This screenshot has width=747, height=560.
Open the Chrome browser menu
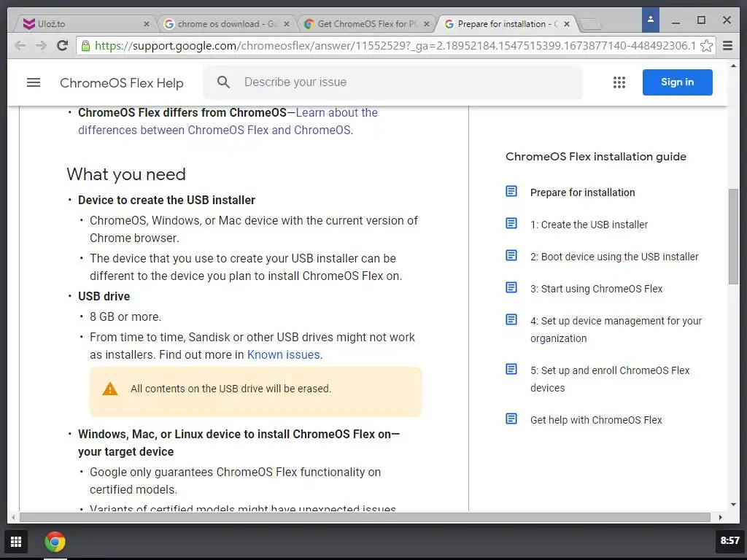tap(727, 46)
